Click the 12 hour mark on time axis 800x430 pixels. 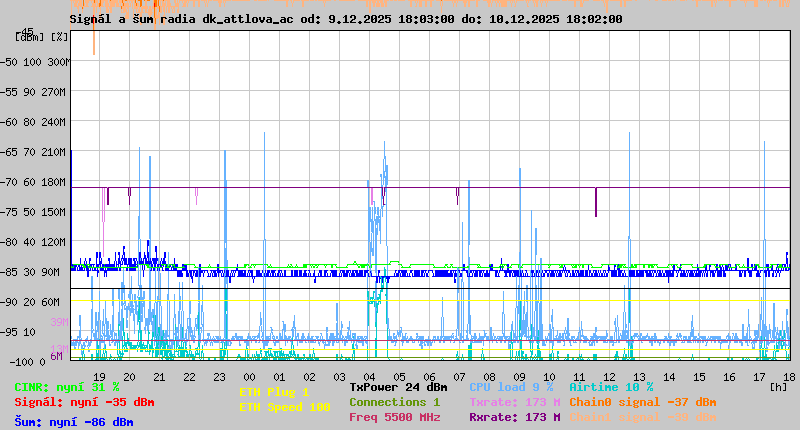point(609,376)
